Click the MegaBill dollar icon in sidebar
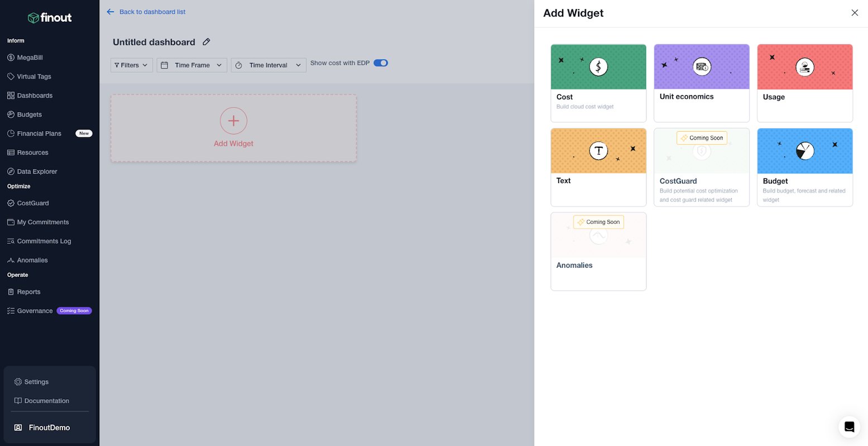Screen dimensions: 868x446 click(11, 57)
